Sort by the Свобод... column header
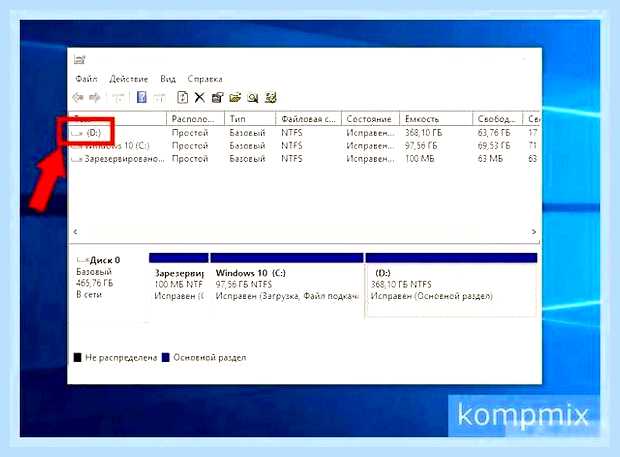Image resolution: width=620 pixels, height=457 pixels. tap(497, 119)
